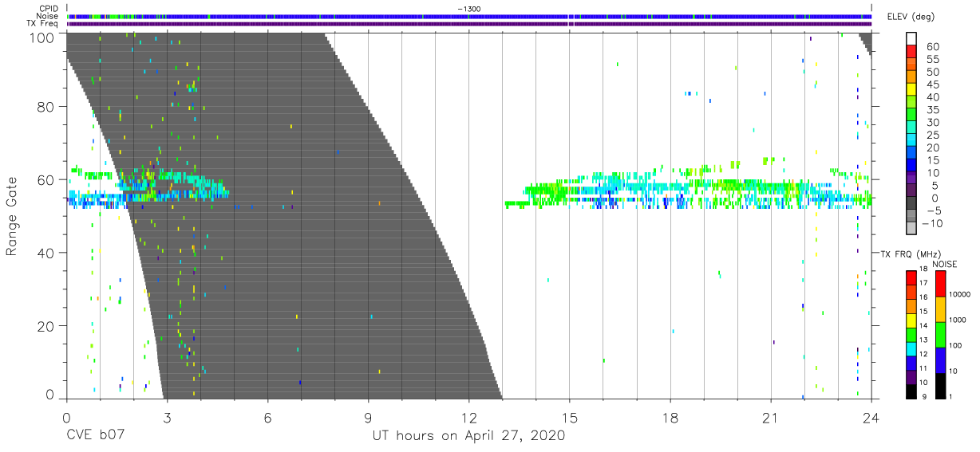Viewport: 980px width, 452px height.
Task: Click the NOISE legend title
Action: (946, 264)
